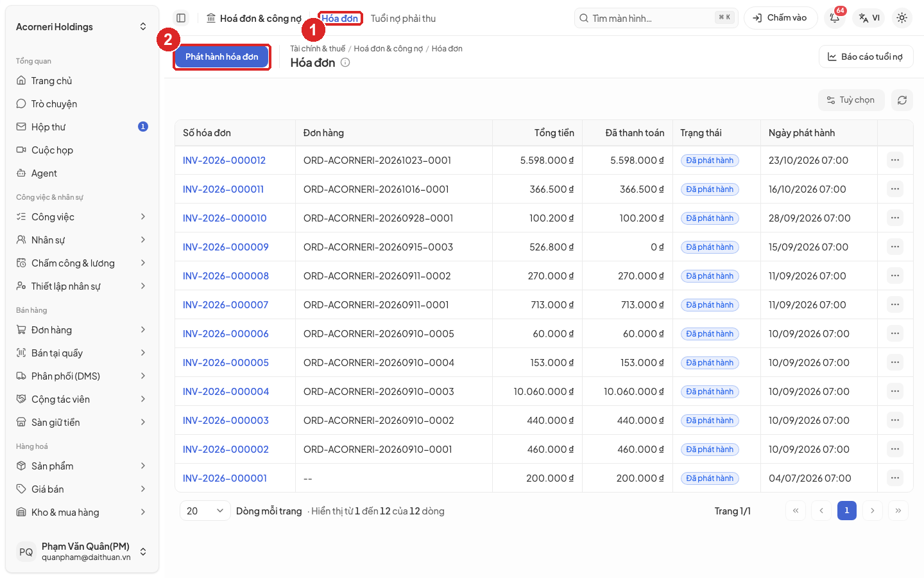Screen dimensions: 924x578
Task: Toggle the sidebar panel icon
Action: coord(181,18)
